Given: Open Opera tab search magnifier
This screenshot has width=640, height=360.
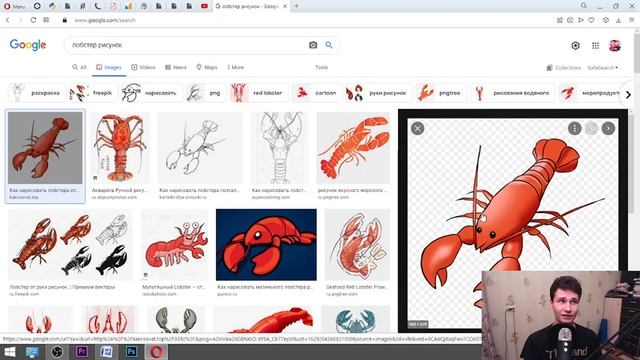Looking at the screenshot, I should pos(584,6).
